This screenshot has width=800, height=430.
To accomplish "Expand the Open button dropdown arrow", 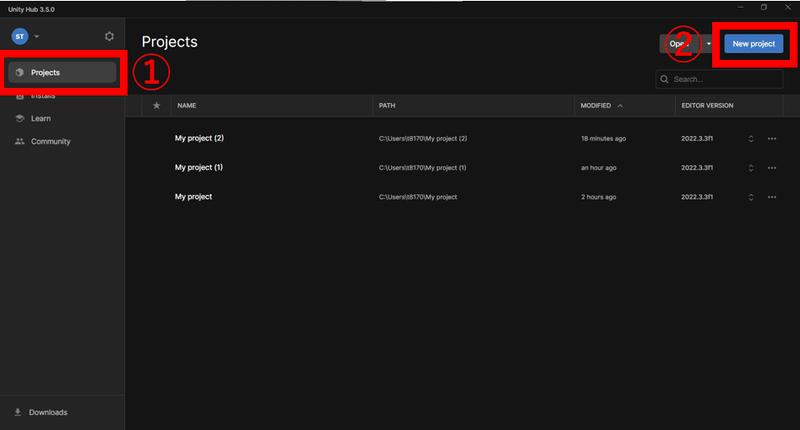I will click(709, 44).
